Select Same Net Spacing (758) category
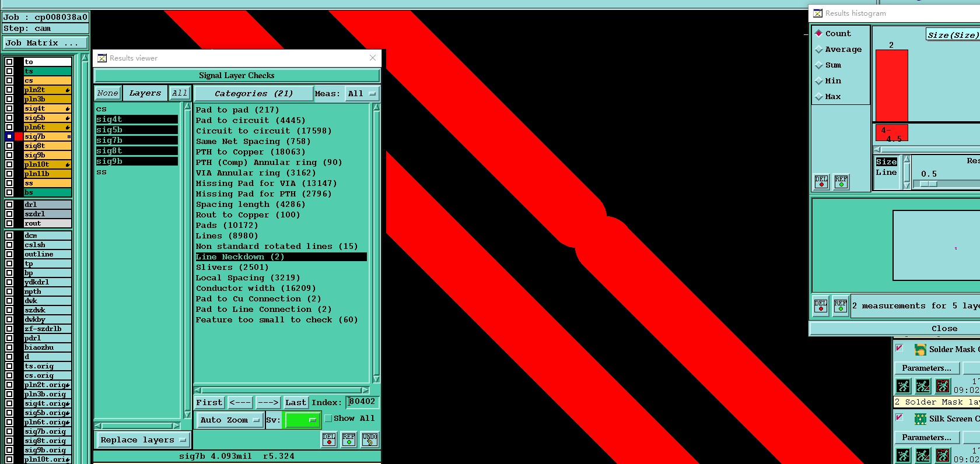Viewport: 980px width, 464px height. [253, 142]
